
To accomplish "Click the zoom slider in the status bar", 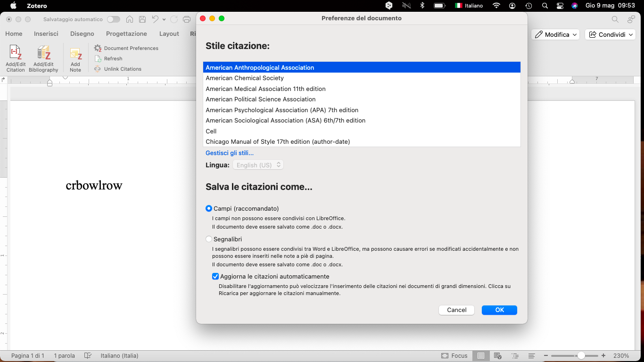I will [575, 356].
